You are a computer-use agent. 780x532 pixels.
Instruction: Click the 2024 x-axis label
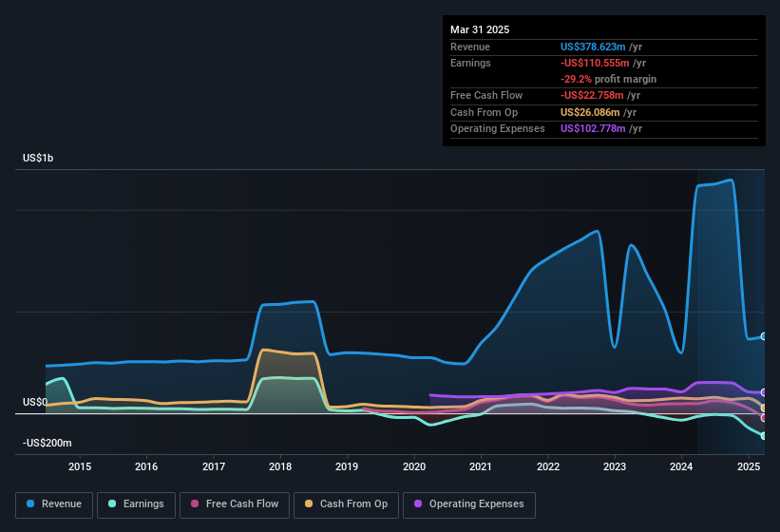tap(681, 466)
